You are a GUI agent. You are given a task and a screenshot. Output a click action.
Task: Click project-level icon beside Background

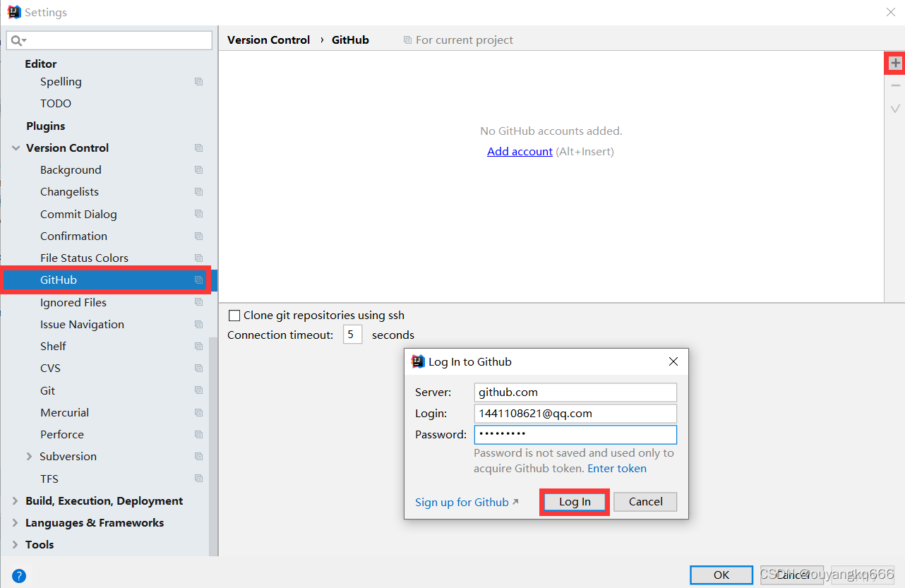[x=199, y=170]
